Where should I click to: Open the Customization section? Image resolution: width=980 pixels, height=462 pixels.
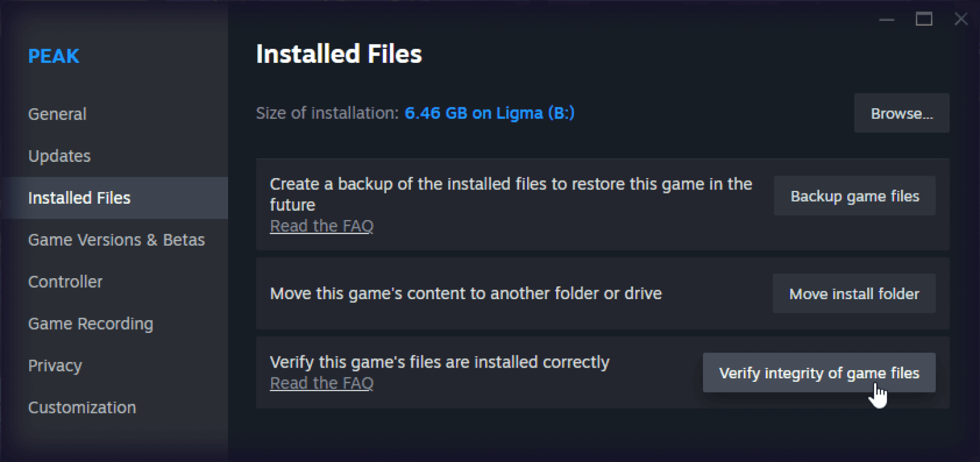pyautogui.click(x=82, y=407)
